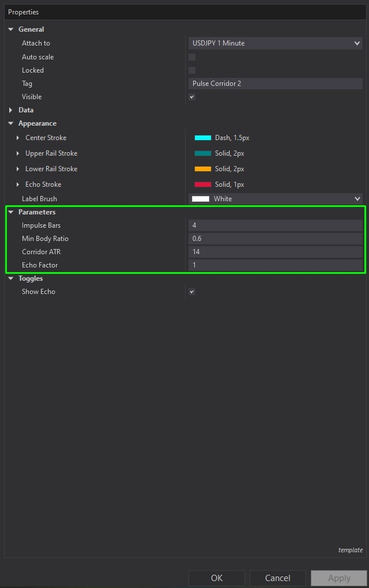Select the orange Lower Rail Stroke swatch
Image resolution: width=369 pixels, height=588 pixels.
(x=203, y=169)
